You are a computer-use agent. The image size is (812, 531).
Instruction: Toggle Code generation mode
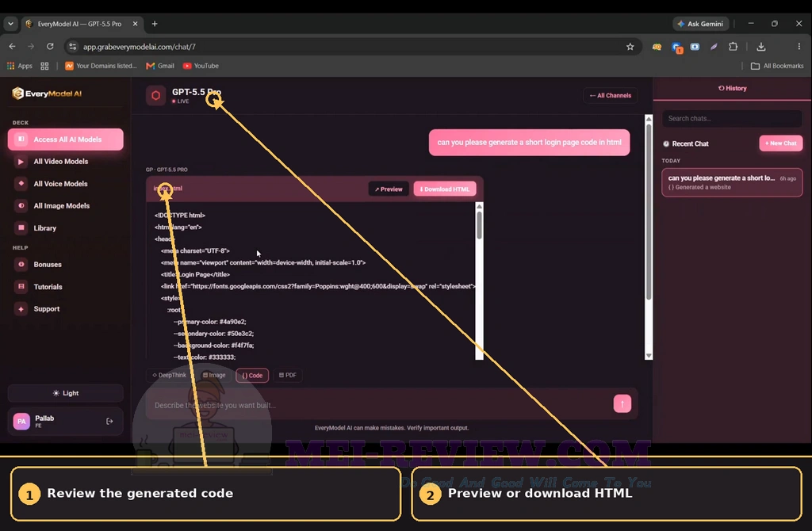[x=252, y=375]
